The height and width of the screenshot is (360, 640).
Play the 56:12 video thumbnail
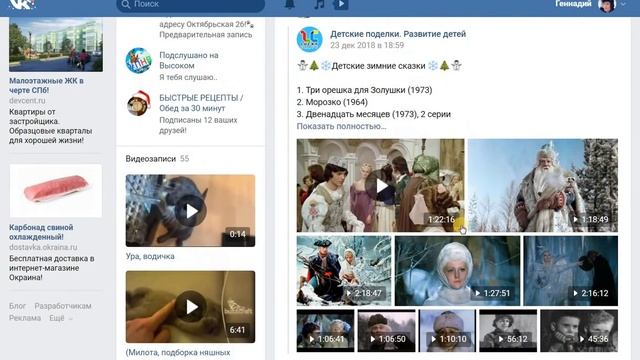click(x=508, y=331)
